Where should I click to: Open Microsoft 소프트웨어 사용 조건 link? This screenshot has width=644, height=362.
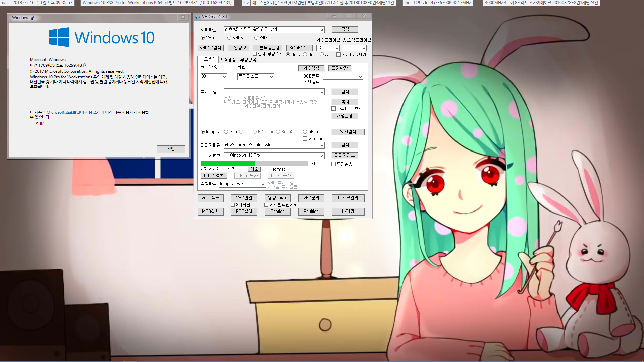pyautogui.click(x=73, y=112)
